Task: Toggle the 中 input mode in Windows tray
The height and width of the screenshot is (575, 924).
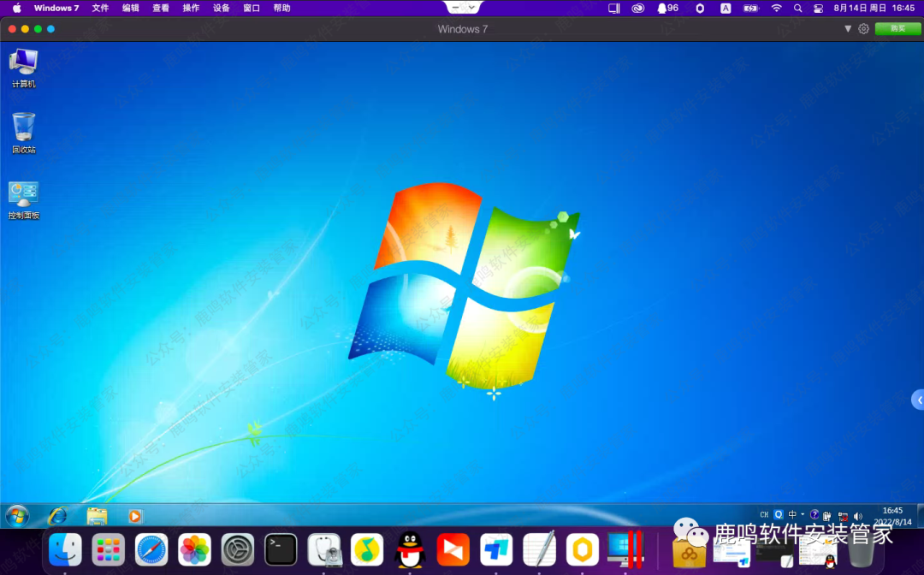Action: [792, 515]
